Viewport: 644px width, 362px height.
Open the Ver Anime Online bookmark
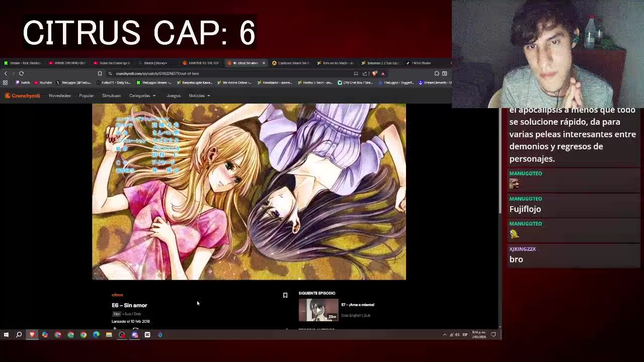[234, 82]
